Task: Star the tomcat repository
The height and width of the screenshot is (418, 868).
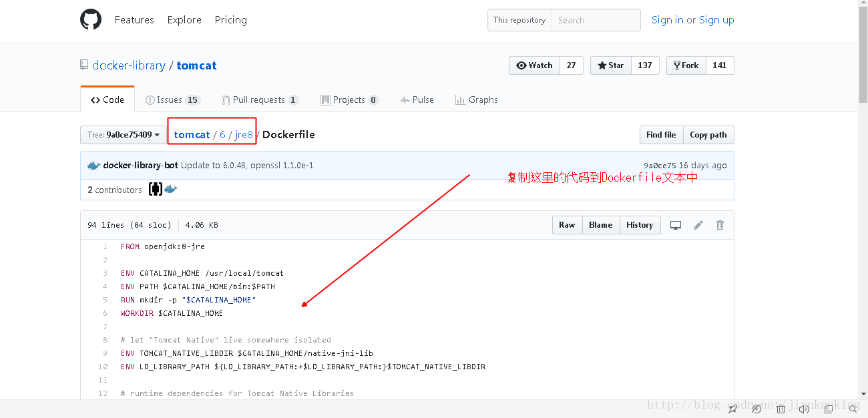Action: pos(610,65)
